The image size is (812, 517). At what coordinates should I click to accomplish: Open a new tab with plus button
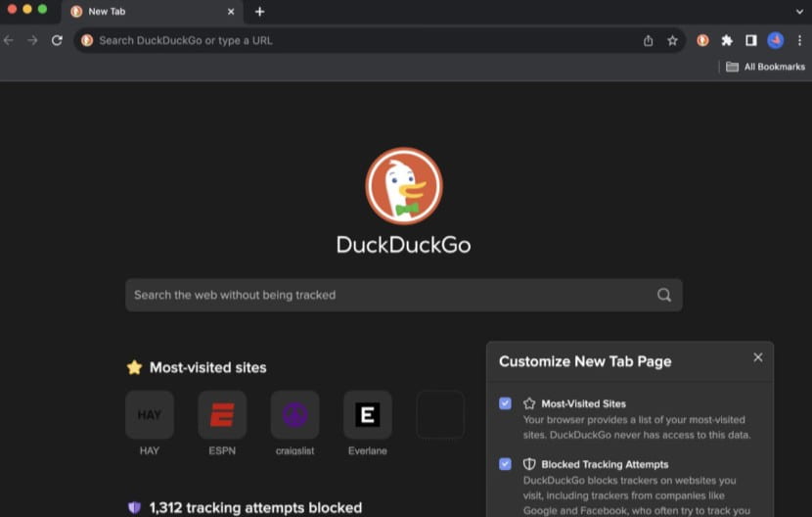260,12
